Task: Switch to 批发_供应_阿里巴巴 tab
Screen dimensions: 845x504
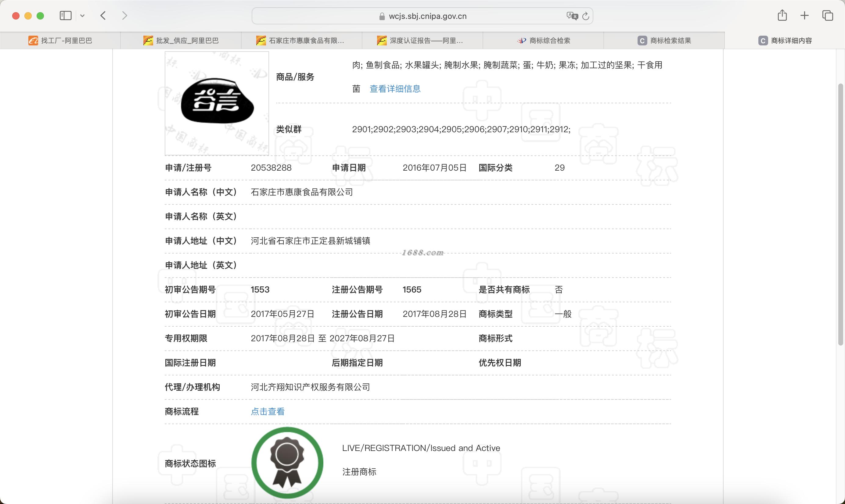Action: [181, 41]
